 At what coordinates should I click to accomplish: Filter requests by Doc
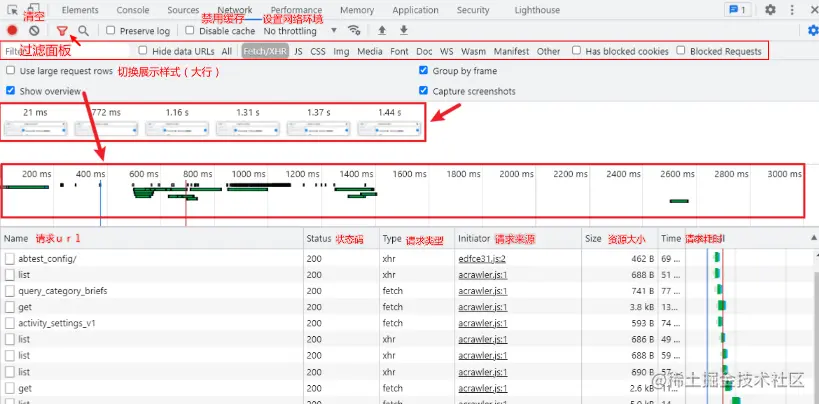[424, 51]
